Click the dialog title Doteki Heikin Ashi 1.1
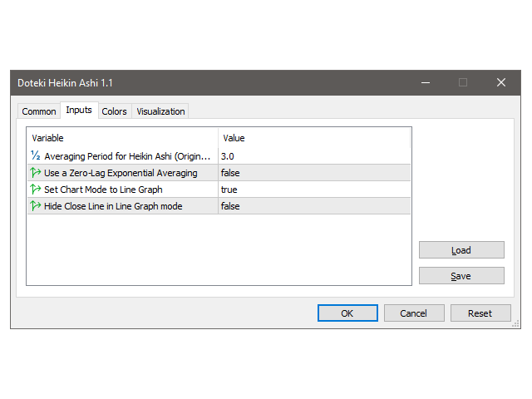This screenshot has height=399, width=532. (65, 83)
